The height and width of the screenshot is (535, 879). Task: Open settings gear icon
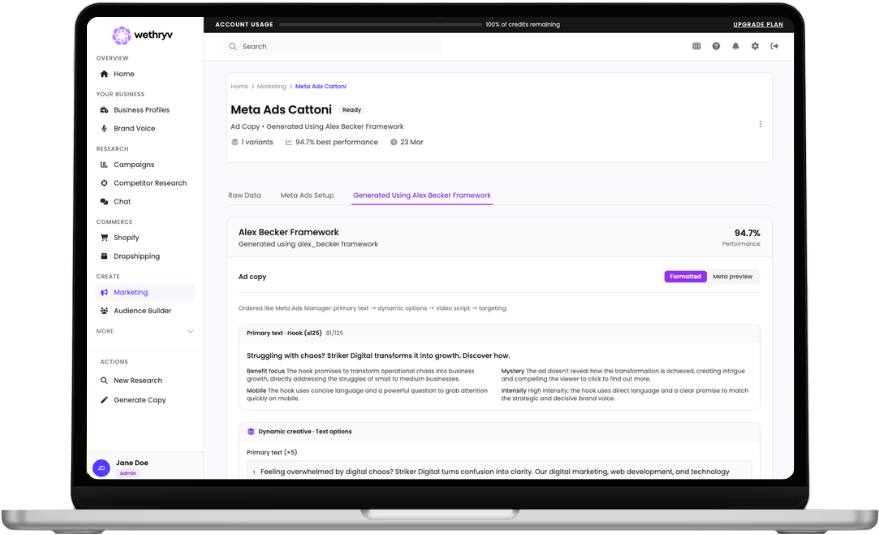[x=755, y=46]
